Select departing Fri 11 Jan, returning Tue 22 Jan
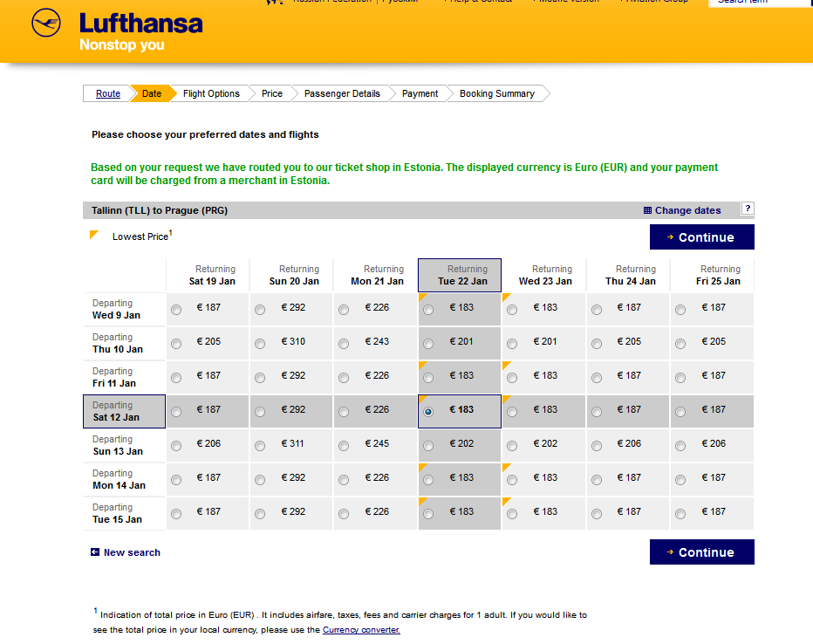 pyautogui.click(x=427, y=378)
